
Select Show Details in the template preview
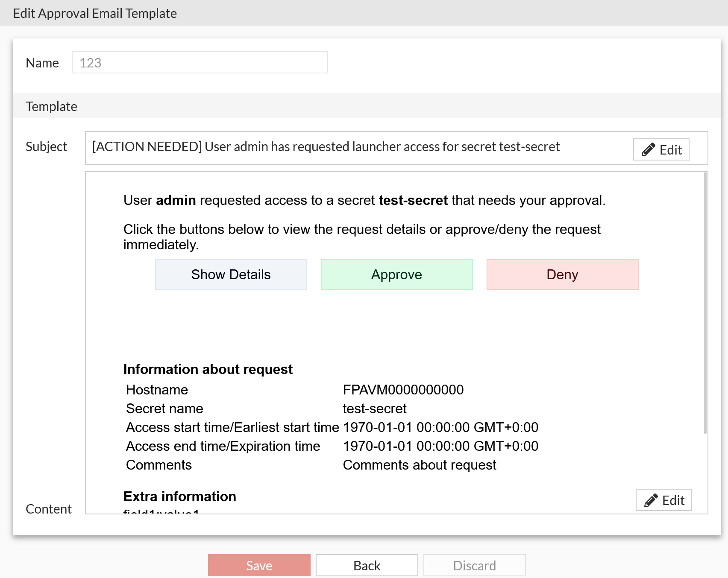click(x=231, y=274)
